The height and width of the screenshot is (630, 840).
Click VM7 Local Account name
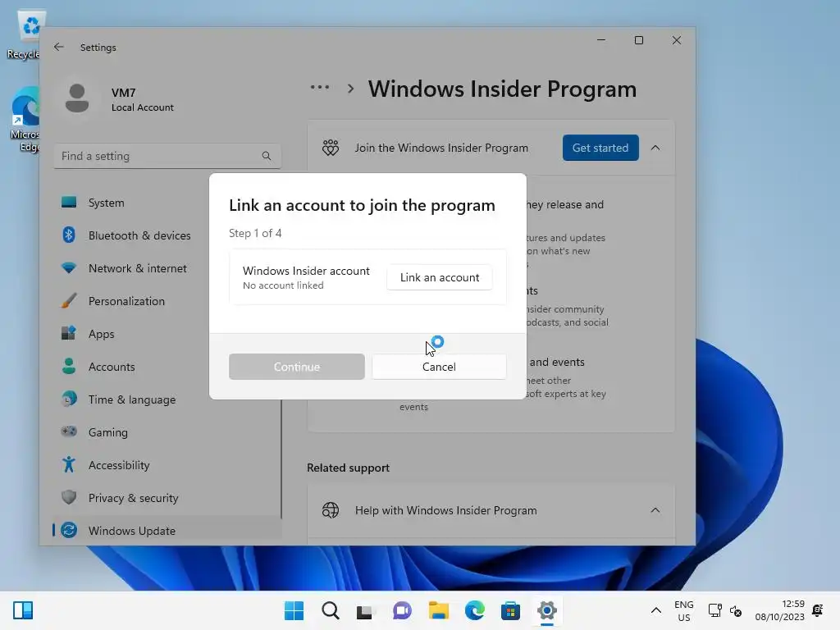143,99
